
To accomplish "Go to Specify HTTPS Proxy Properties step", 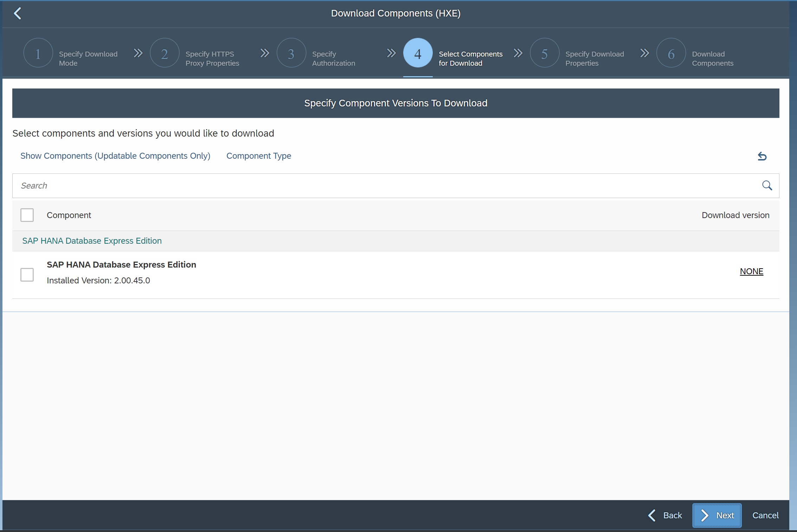I will coord(212,58).
